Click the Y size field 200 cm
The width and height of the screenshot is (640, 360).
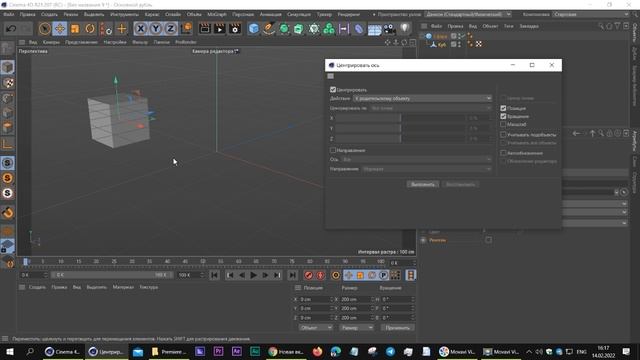click(x=356, y=308)
